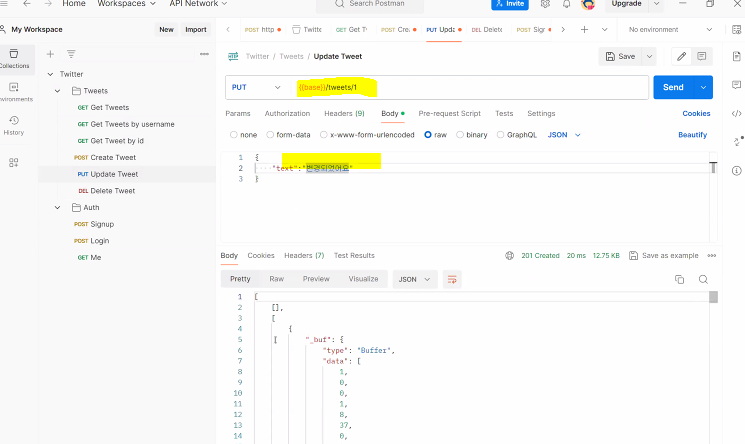Open the documentation icon in right sidebar
The image size is (745, 444).
point(736,57)
